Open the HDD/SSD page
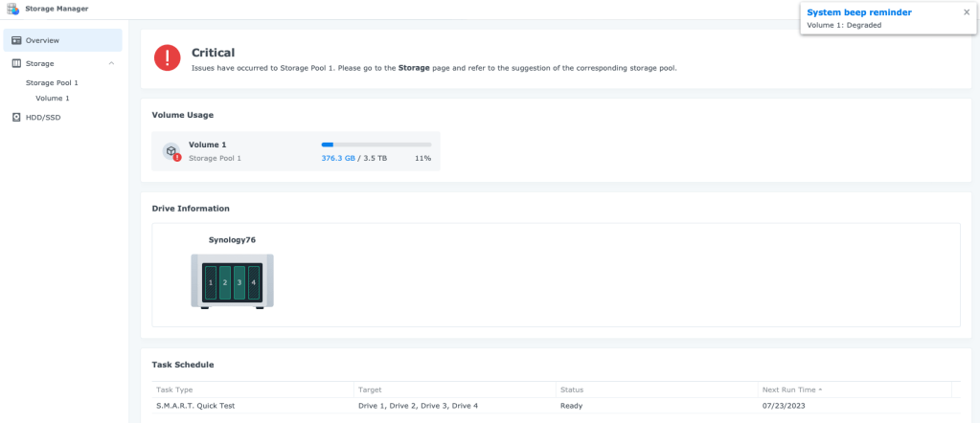The image size is (980, 423). 43,118
